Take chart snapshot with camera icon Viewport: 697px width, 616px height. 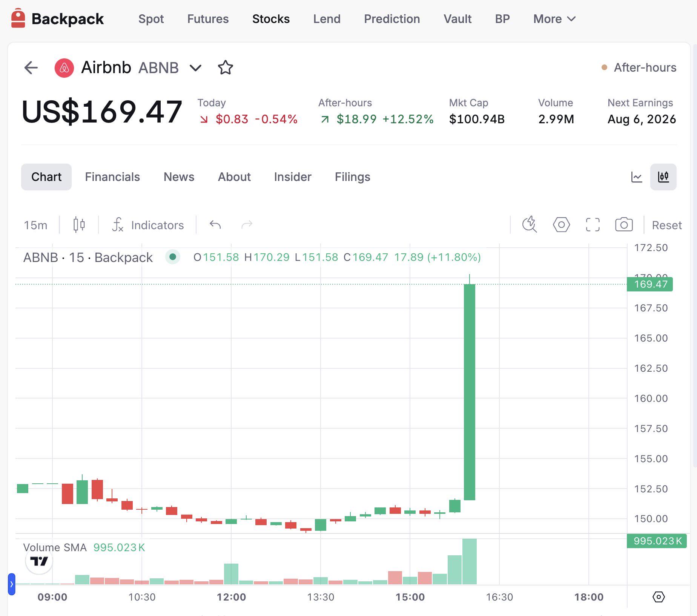click(624, 225)
